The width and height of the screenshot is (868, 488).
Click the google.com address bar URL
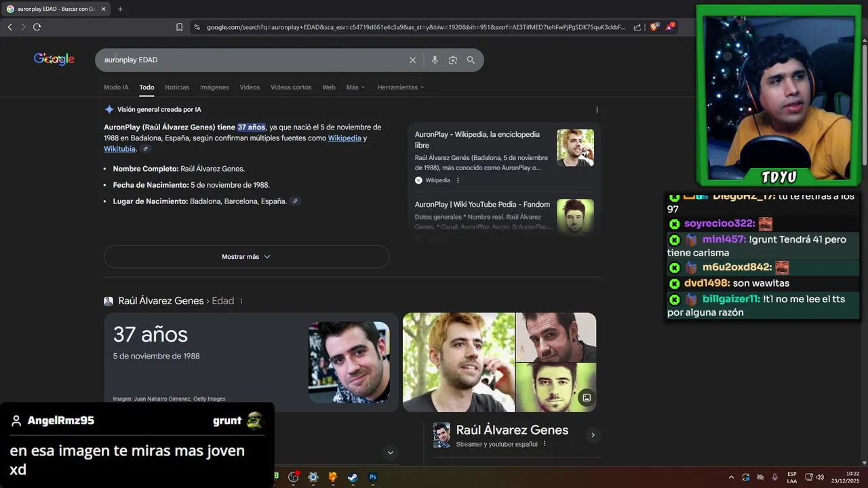click(416, 27)
